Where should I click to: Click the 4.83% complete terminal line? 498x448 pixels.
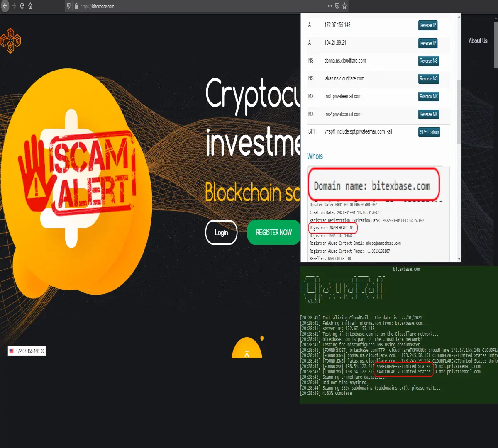[326, 393]
